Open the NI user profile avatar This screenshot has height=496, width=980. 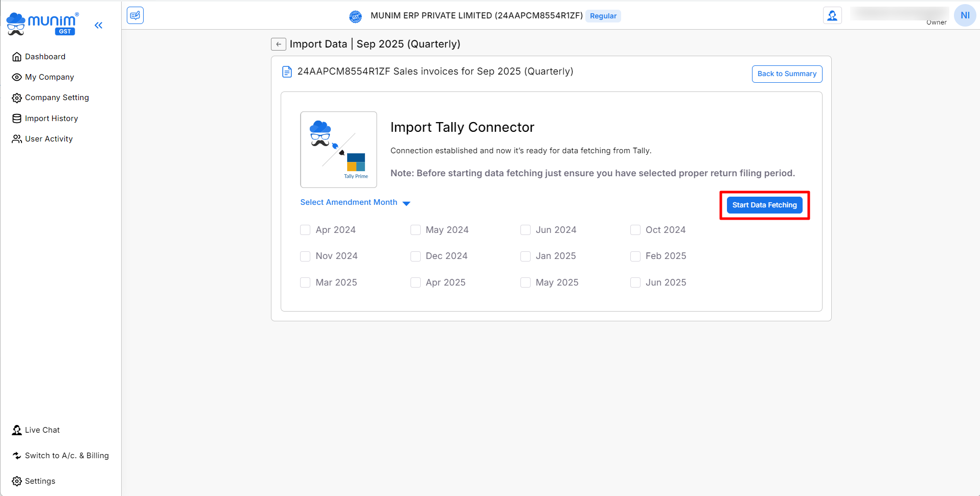coord(964,15)
